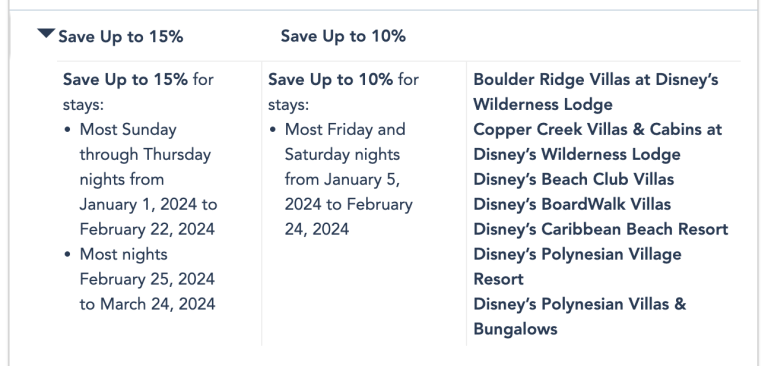Viewport: 768px width, 366px height.
Task: Open Disney's Polynesian Villas & Bungalows link
Action: tap(580, 317)
